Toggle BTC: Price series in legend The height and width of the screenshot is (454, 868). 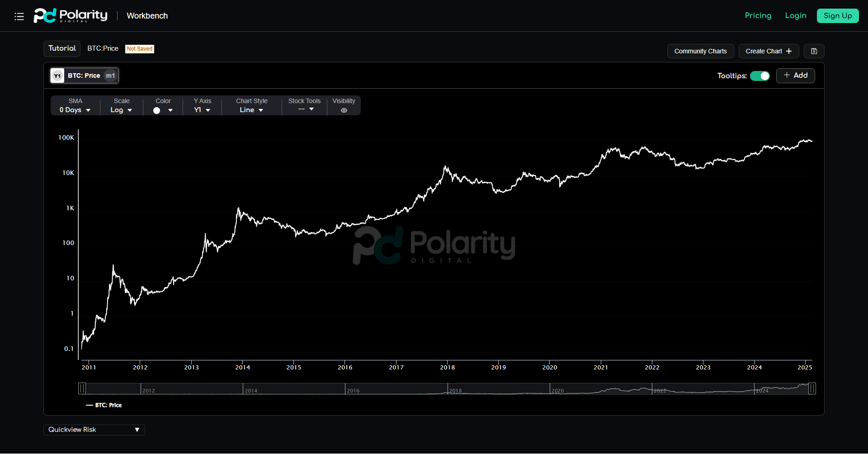tap(108, 405)
